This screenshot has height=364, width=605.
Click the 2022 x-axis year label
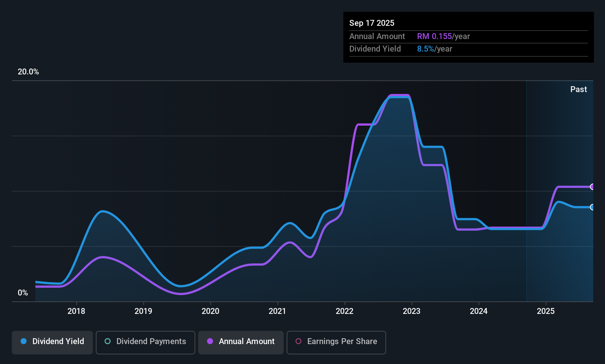345,311
